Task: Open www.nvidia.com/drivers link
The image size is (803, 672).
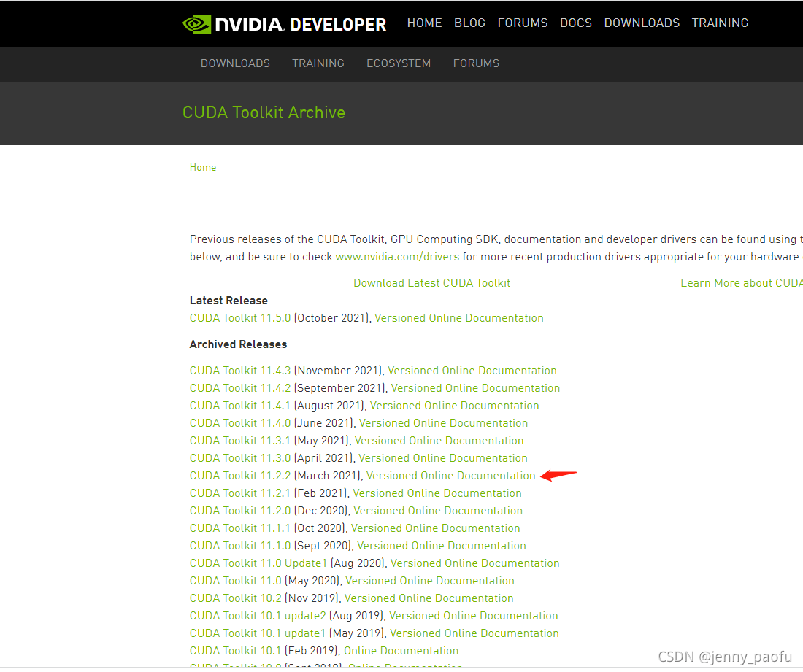Action: coord(397,257)
